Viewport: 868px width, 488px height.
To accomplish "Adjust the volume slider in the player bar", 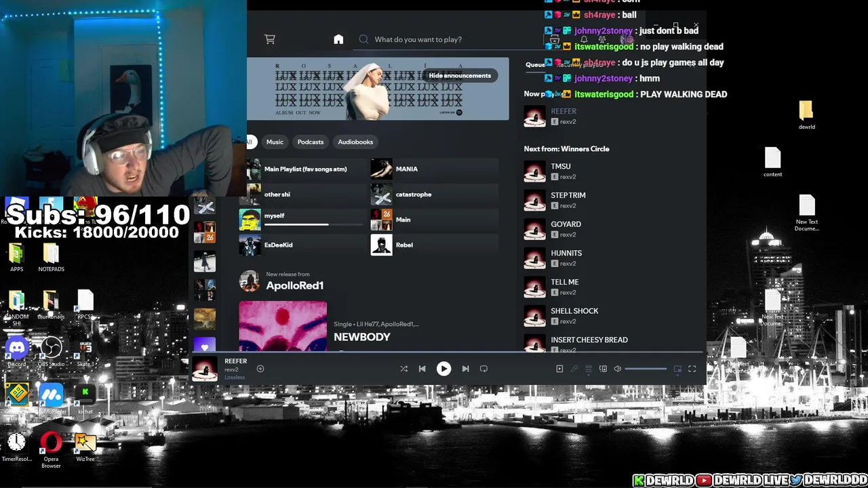I will pyautogui.click(x=646, y=369).
